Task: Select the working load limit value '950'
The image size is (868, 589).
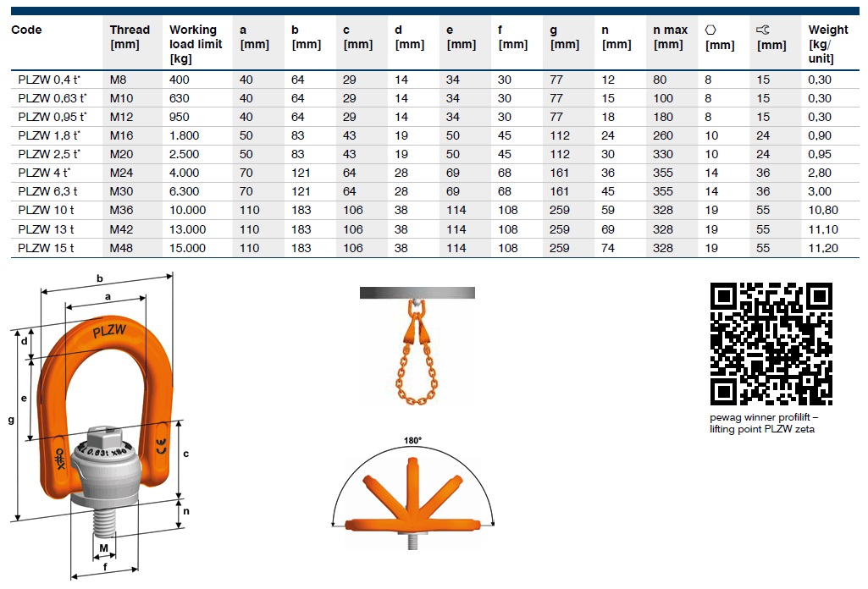Action: [x=180, y=118]
